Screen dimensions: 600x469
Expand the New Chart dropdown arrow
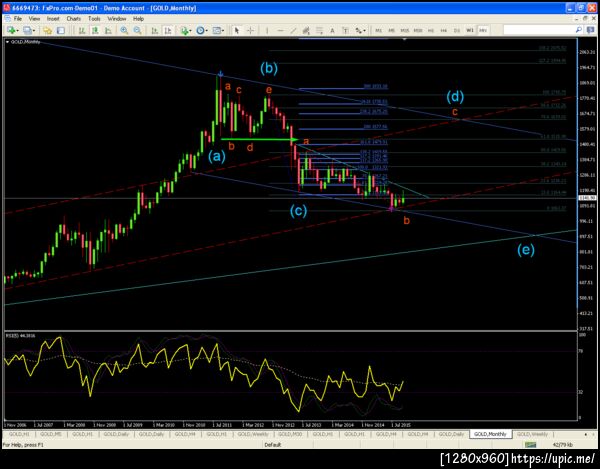click(17, 31)
